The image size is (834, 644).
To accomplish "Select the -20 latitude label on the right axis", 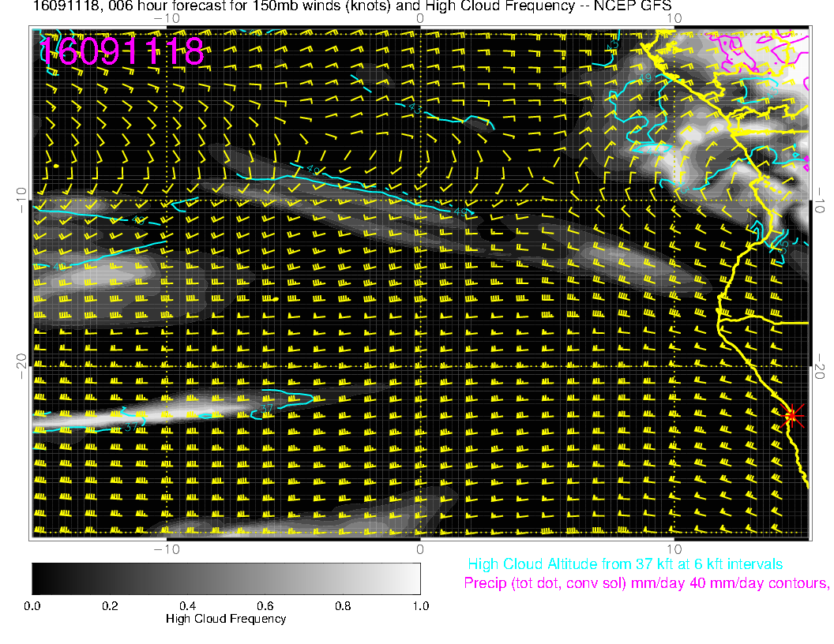I will pos(819,367).
